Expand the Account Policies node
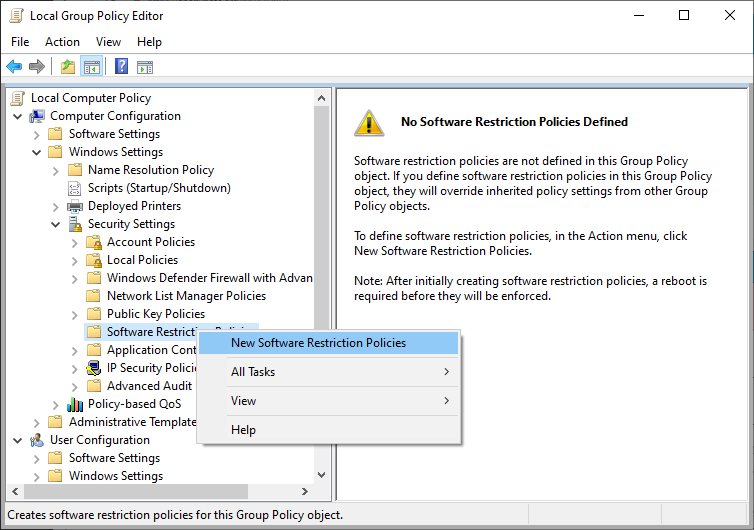The image size is (754, 530). point(75,242)
